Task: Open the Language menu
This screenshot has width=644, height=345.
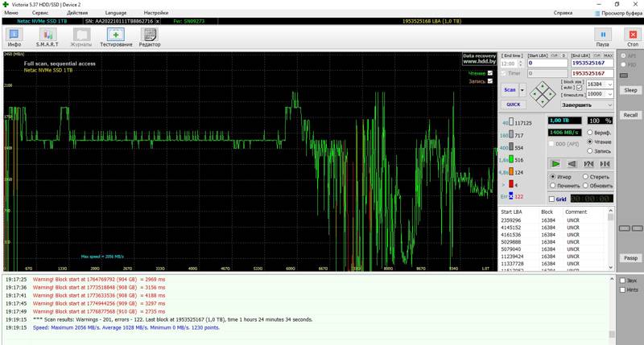Action: [x=115, y=13]
